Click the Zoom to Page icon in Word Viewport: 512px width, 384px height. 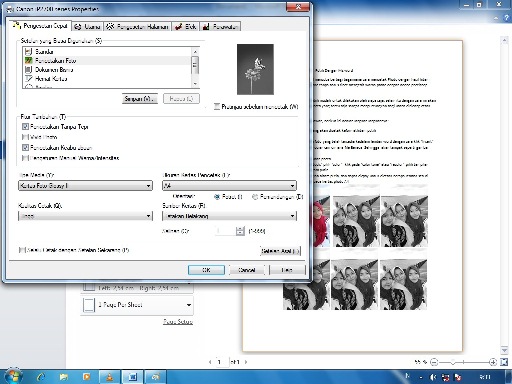504,362
